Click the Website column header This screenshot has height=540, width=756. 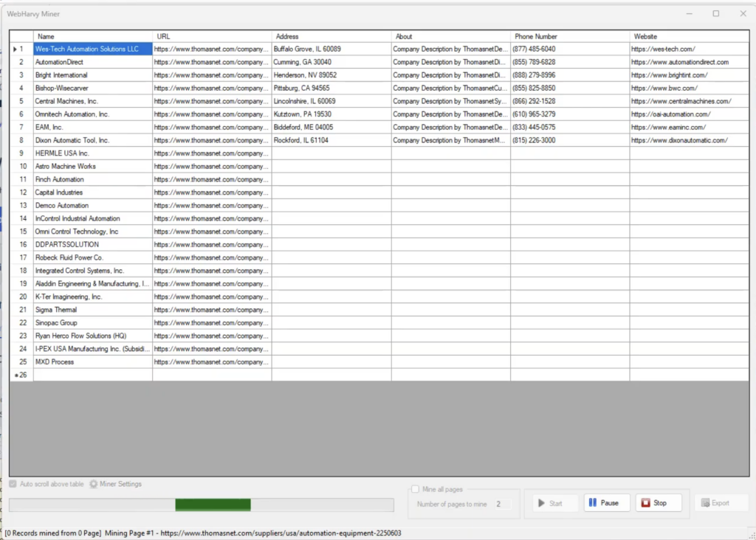[x=688, y=36]
